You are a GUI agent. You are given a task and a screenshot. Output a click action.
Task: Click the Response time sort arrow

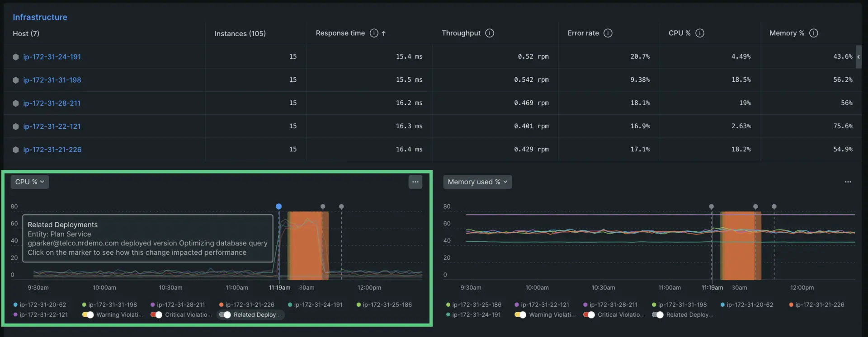click(x=384, y=33)
